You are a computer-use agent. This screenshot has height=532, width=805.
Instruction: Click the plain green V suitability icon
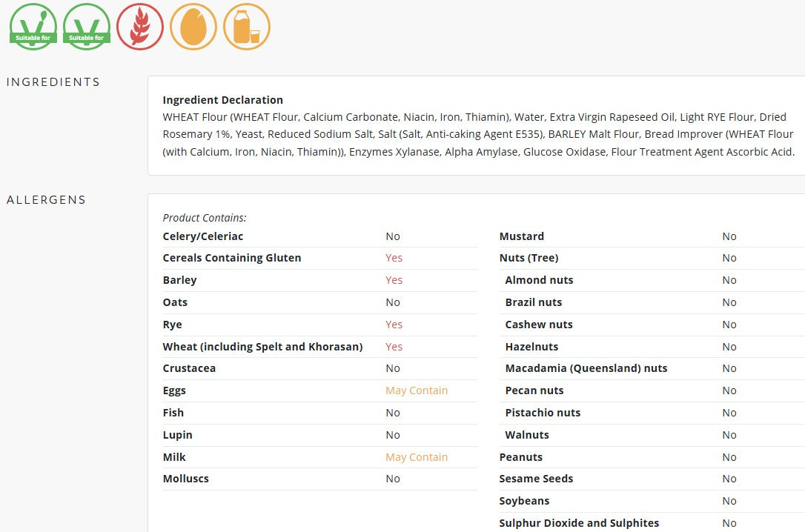(87, 27)
